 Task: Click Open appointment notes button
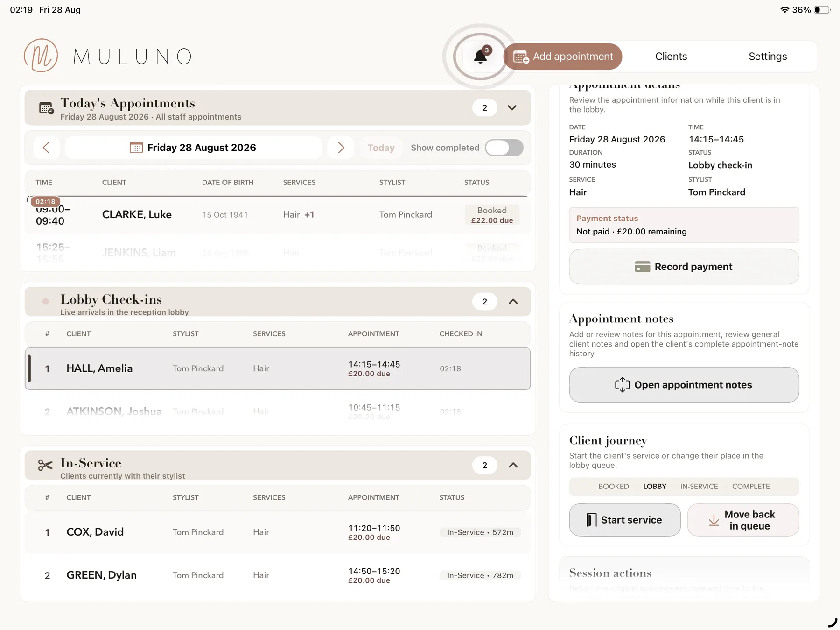pos(684,385)
